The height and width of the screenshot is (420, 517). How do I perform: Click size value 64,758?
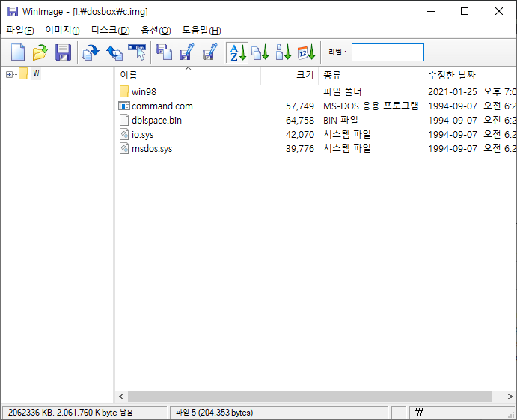(x=300, y=120)
